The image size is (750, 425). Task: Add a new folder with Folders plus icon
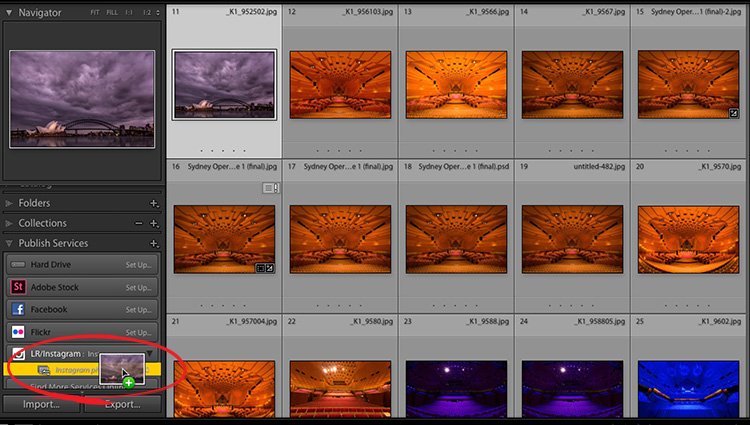tap(154, 203)
